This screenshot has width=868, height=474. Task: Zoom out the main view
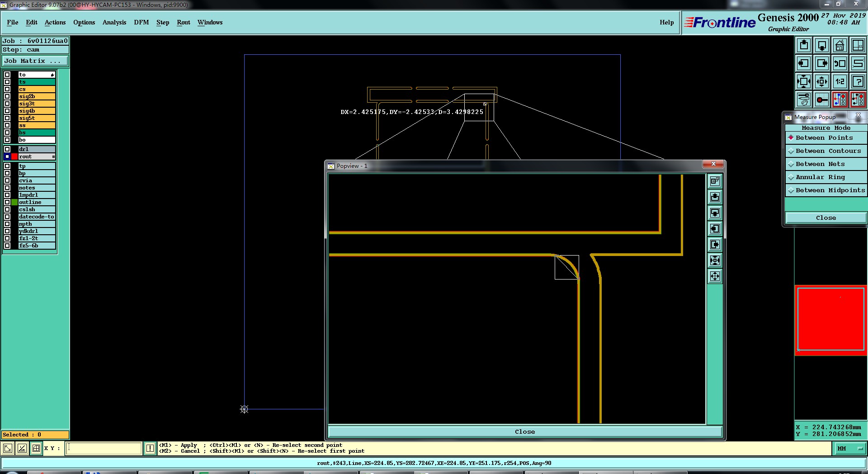click(x=822, y=81)
